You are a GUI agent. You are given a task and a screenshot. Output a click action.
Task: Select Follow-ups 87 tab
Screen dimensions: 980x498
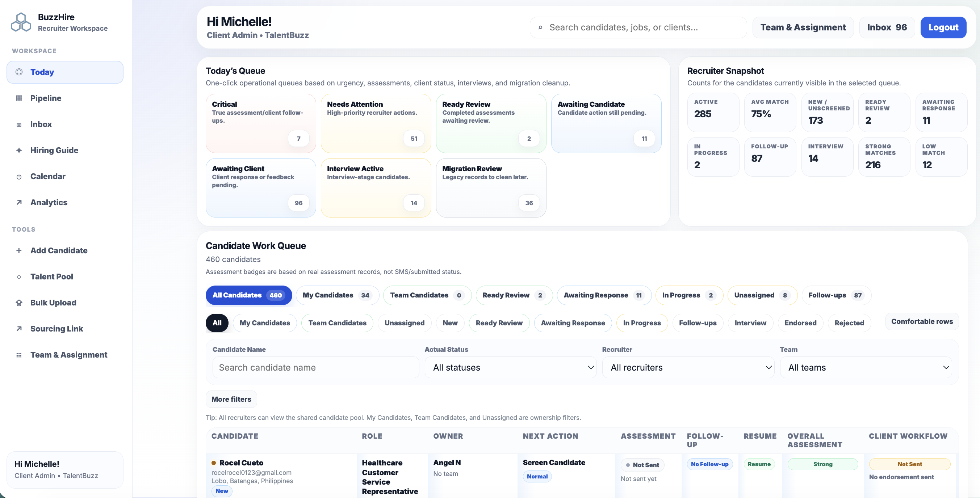(836, 295)
